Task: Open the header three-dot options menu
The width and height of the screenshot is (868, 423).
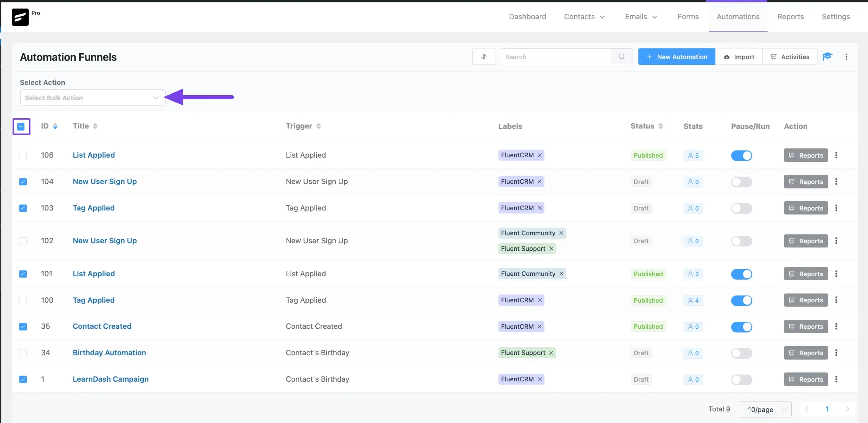Action: (x=846, y=57)
